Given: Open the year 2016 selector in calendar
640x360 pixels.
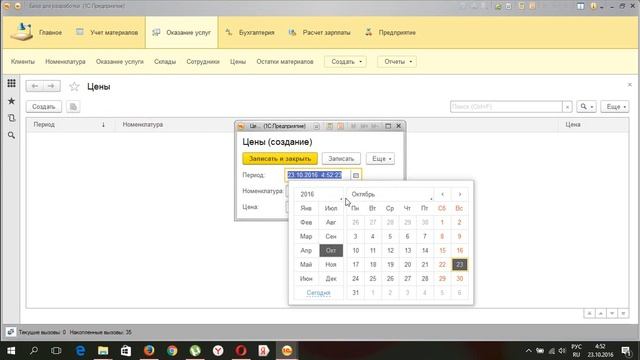Looking at the screenshot, I should [319, 194].
